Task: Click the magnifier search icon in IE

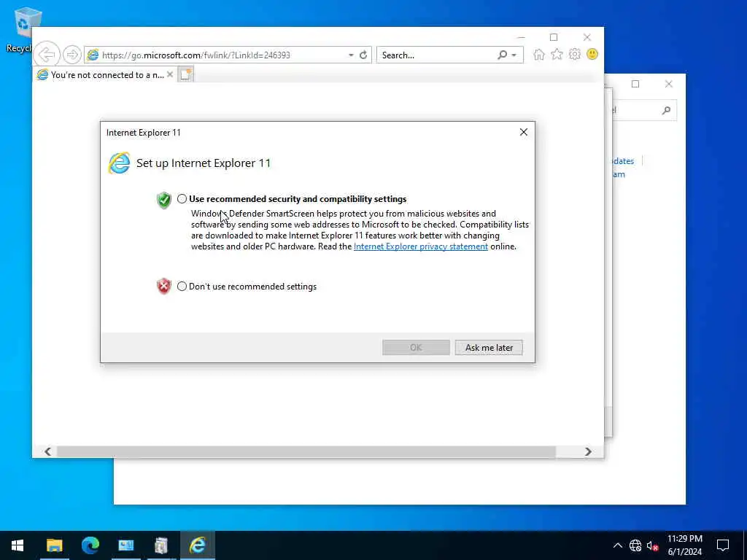Action: (x=502, y=55)
